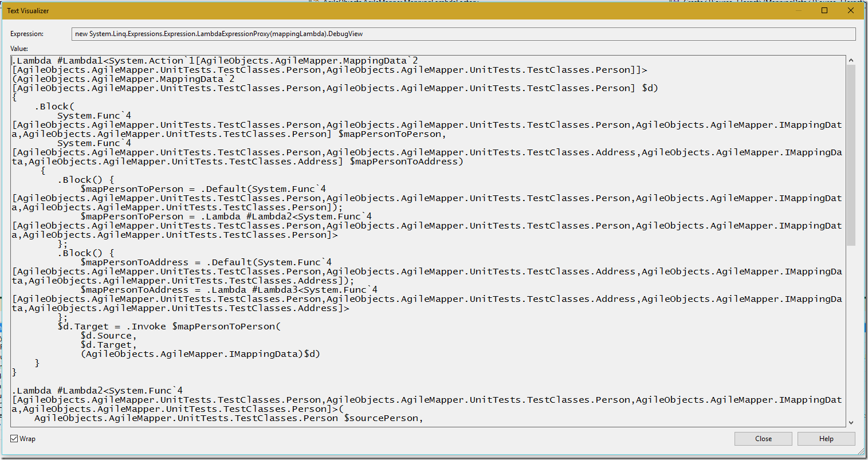The height and width of the screenshot is (460, 868).
Task: Click the Close button
Action: pos(763,439)
